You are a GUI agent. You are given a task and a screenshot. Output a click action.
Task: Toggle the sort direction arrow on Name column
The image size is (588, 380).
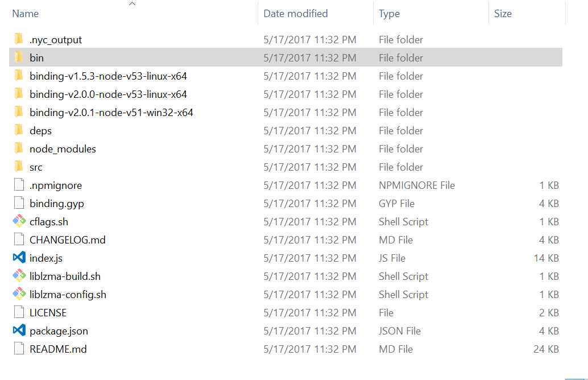132,5
